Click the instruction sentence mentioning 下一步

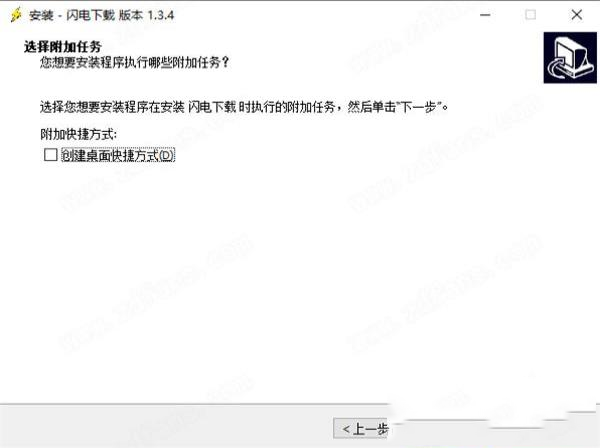[244, 107]
